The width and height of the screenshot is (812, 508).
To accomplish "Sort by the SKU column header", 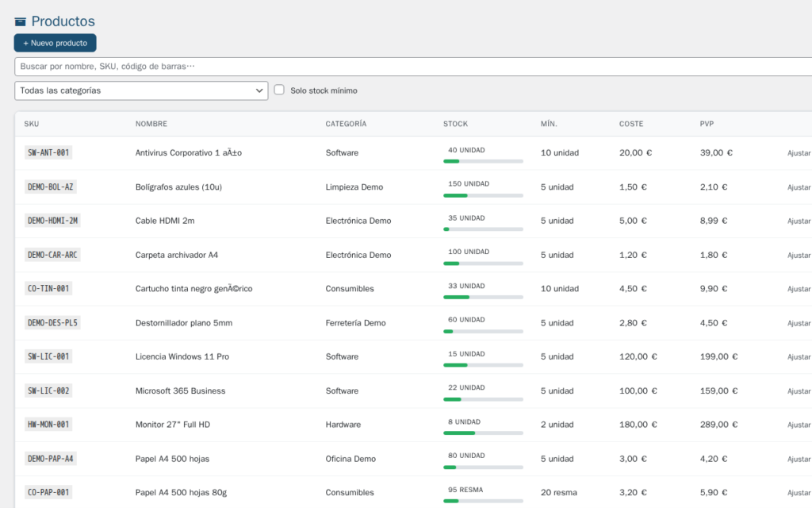I will [x=32, y=124].
